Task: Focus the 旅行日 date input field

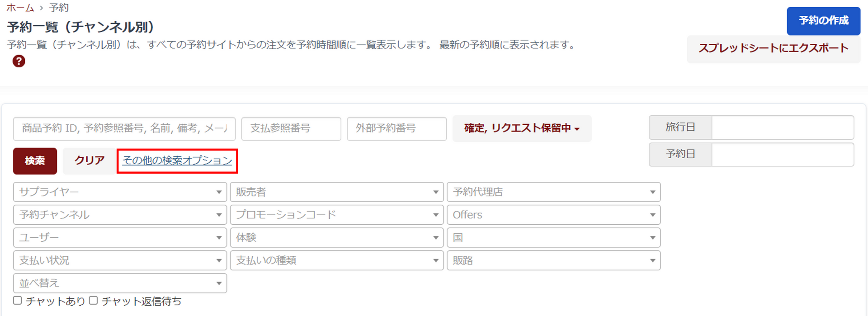Action: click(782, 127)
